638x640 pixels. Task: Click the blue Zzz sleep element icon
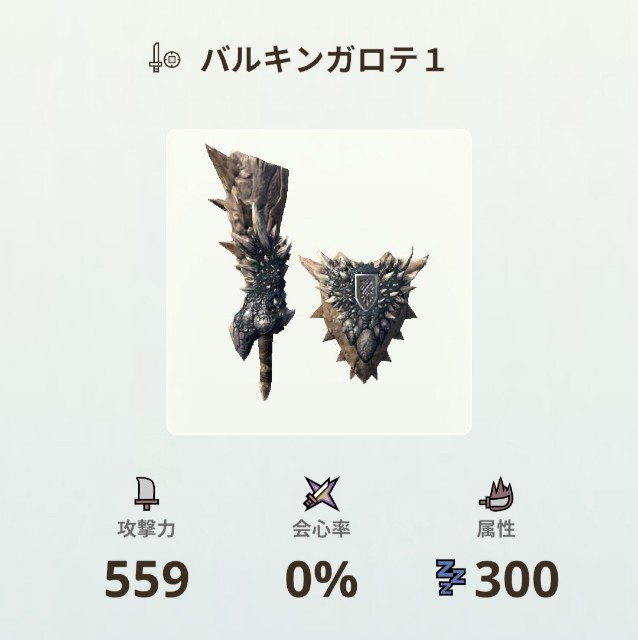click(451, 577)
